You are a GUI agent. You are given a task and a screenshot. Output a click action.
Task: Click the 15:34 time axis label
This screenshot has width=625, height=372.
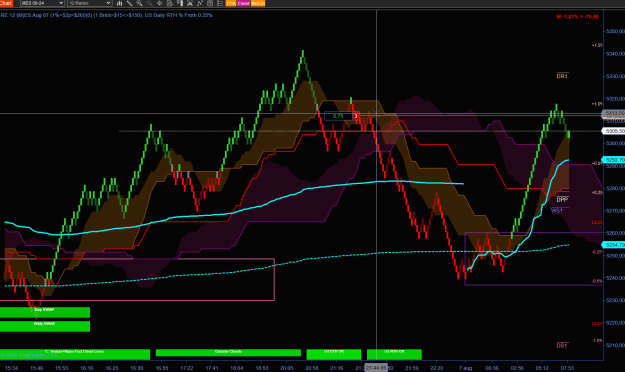pos(11,368)
